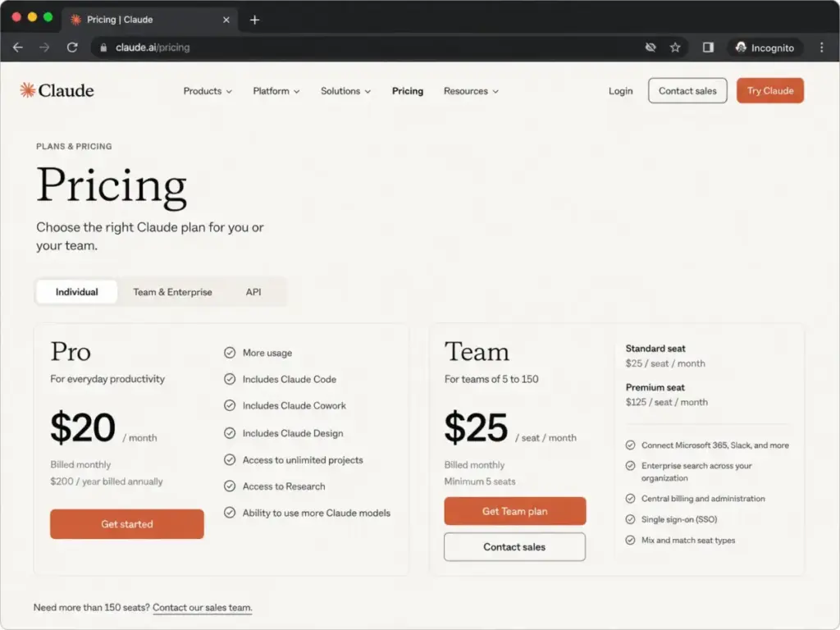This screenshot has height=630, width=840.
Task: Click the checkmark icon beside Includes Claude Code
Action: click(x=230, y=379)
